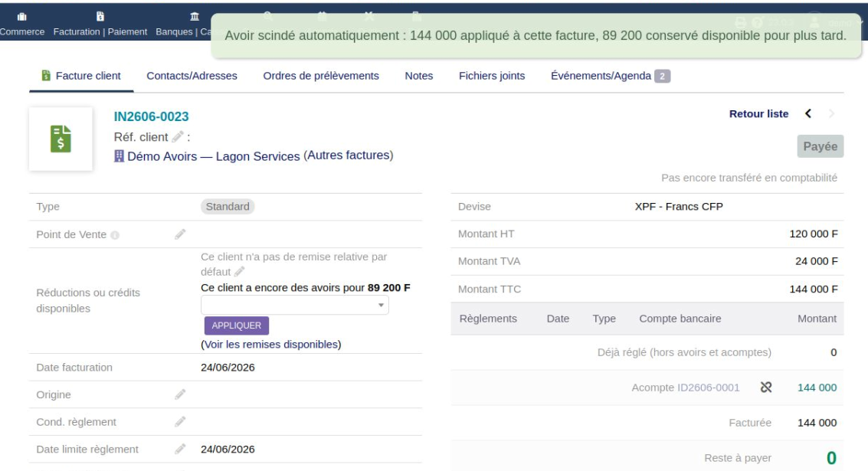
Task: Unlink the Acompte ID2606-0001 credit icon
Action: tap(766, 388)
